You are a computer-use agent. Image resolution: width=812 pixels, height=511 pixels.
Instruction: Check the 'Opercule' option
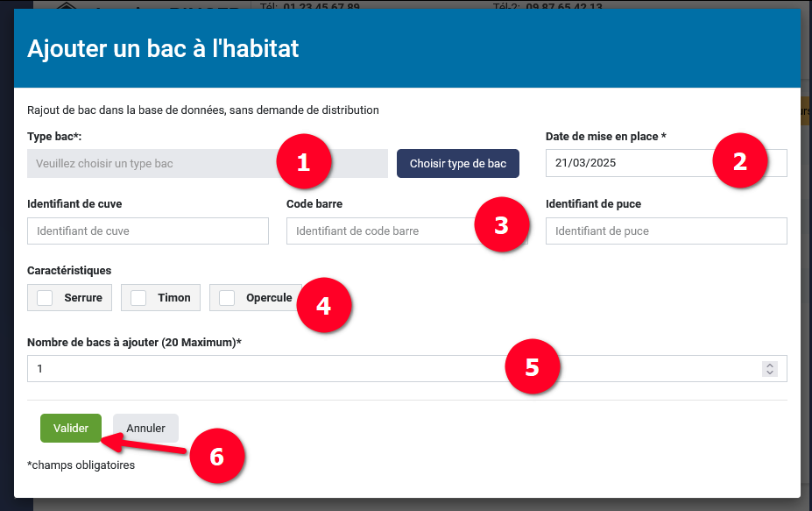(x=227, y=298)
